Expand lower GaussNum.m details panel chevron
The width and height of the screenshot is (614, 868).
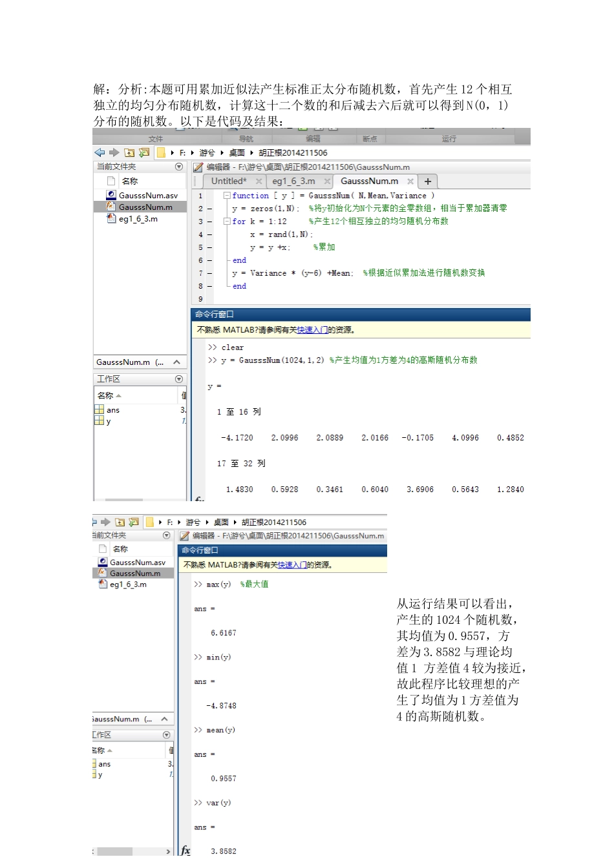click(x=164, y=719)
